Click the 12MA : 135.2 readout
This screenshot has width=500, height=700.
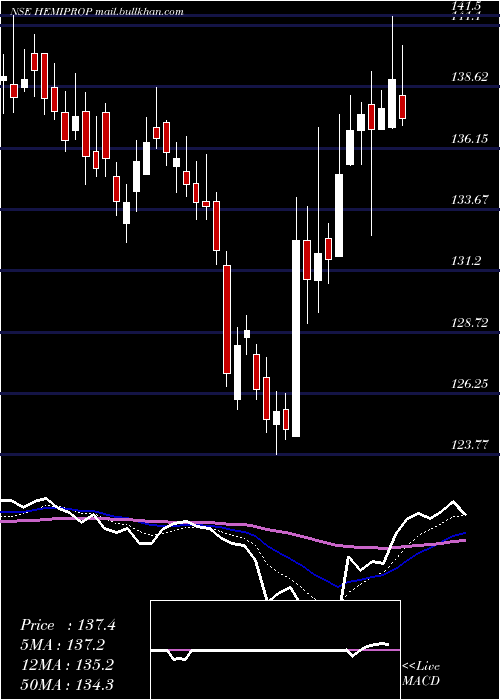pos(68,665)
